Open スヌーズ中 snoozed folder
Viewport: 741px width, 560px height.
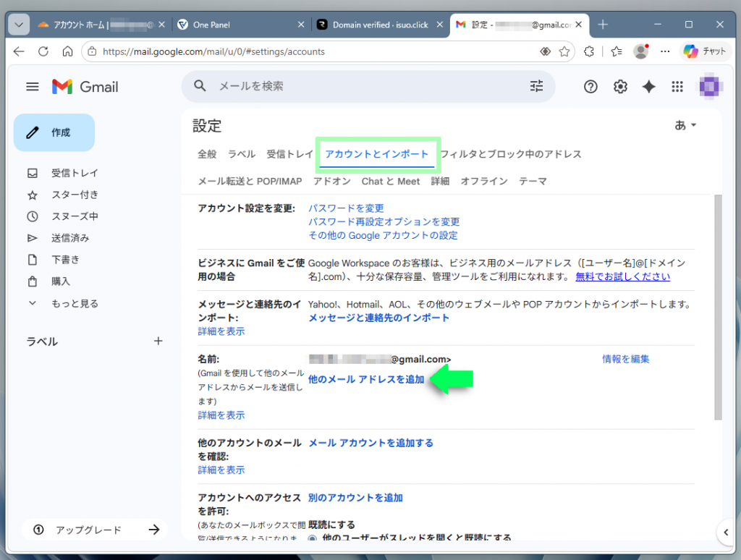[75, 216]
